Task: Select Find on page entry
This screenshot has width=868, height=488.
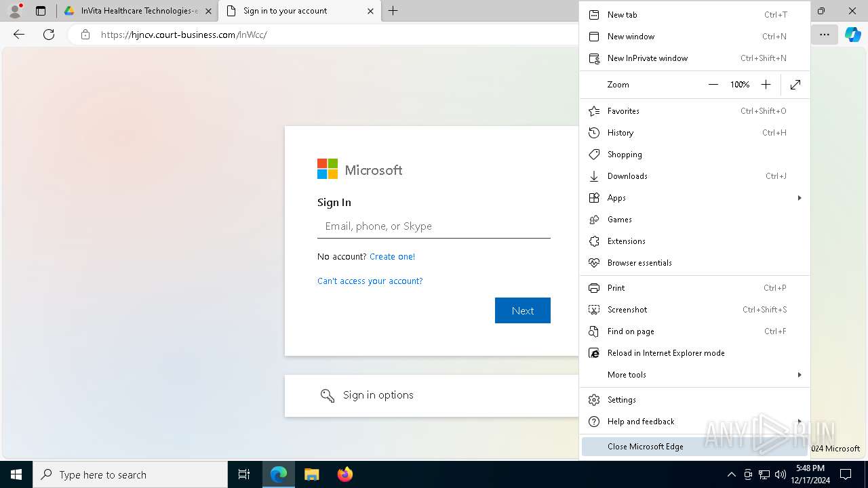Action: pos(695,331)
